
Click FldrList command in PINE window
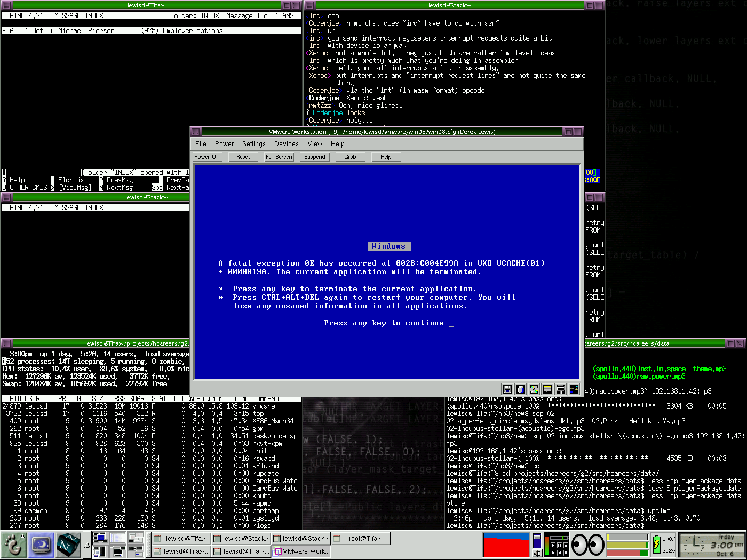click(73, 180)
